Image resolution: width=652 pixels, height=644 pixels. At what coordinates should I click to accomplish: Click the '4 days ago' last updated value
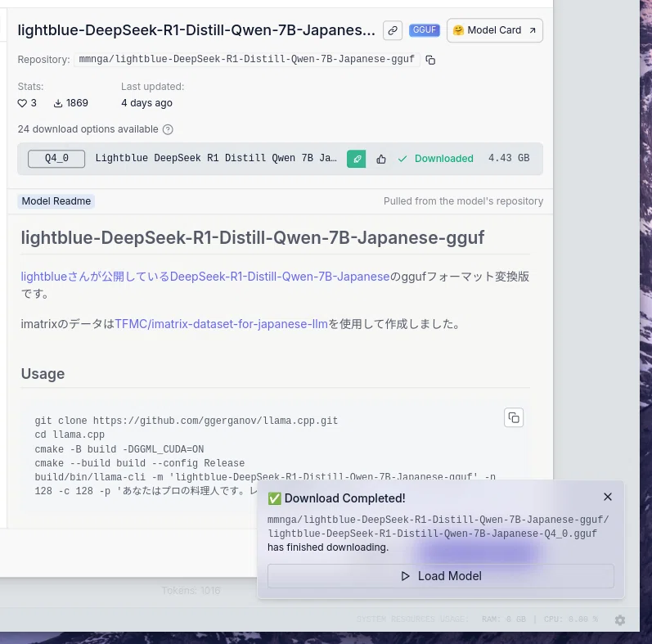(x=146, y=103)
